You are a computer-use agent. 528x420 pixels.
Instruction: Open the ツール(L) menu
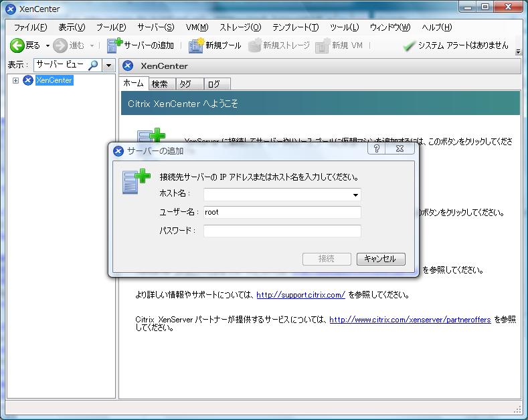[344, 27]
